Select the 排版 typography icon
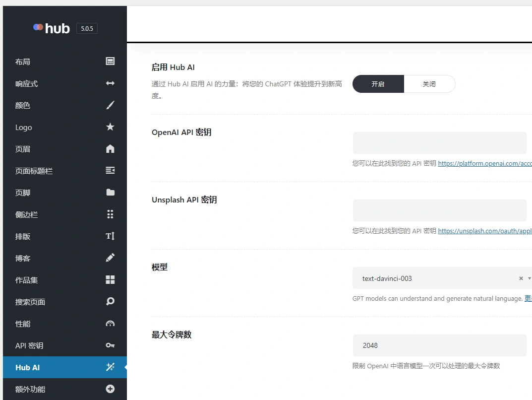Image resolution: width=532 pixels, height=400 pixels. (x=110, y=236)
